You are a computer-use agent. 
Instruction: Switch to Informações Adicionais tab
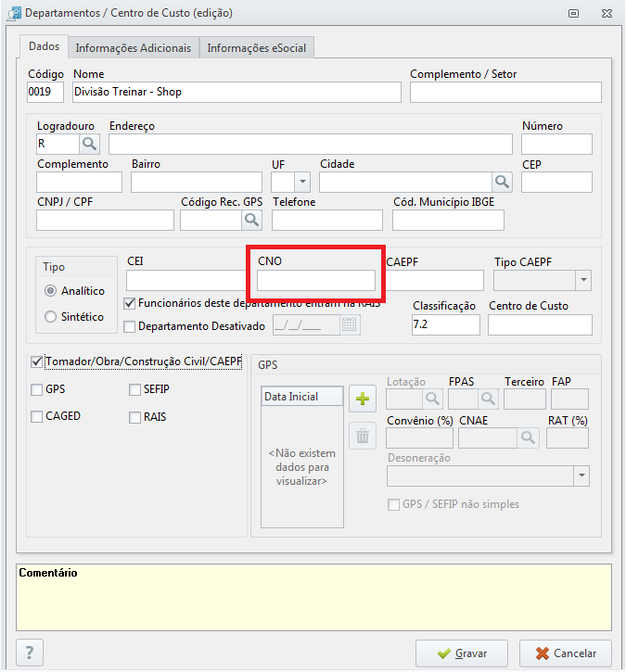click(x=134, y=47)
